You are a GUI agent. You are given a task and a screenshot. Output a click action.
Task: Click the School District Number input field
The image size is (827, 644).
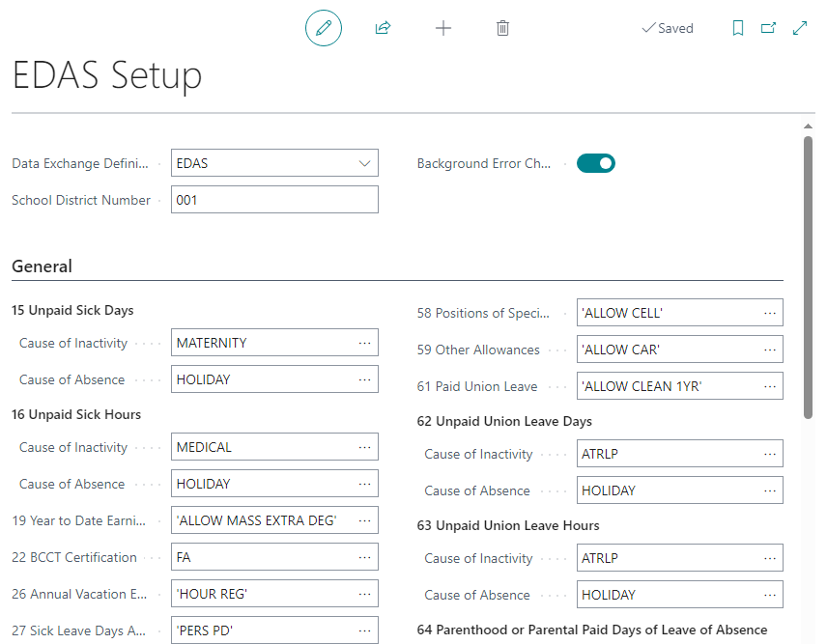(x=274, y=199)
